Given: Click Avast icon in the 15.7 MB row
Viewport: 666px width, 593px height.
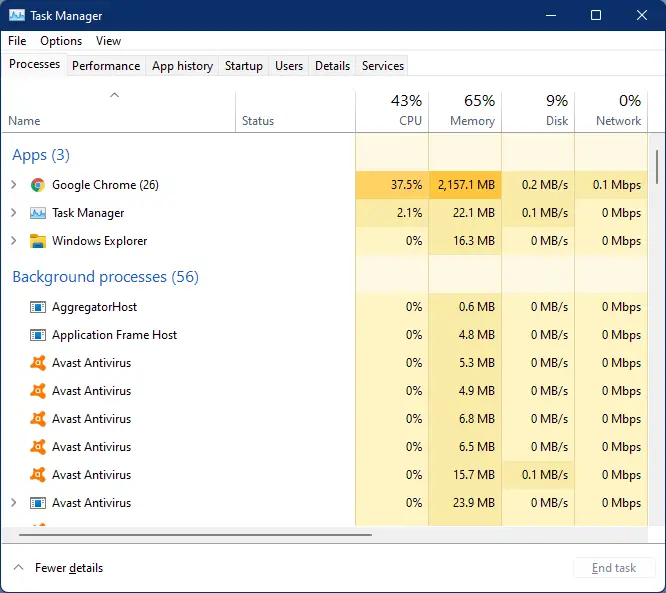Looking at the screenshot, I should pos(38,474).
